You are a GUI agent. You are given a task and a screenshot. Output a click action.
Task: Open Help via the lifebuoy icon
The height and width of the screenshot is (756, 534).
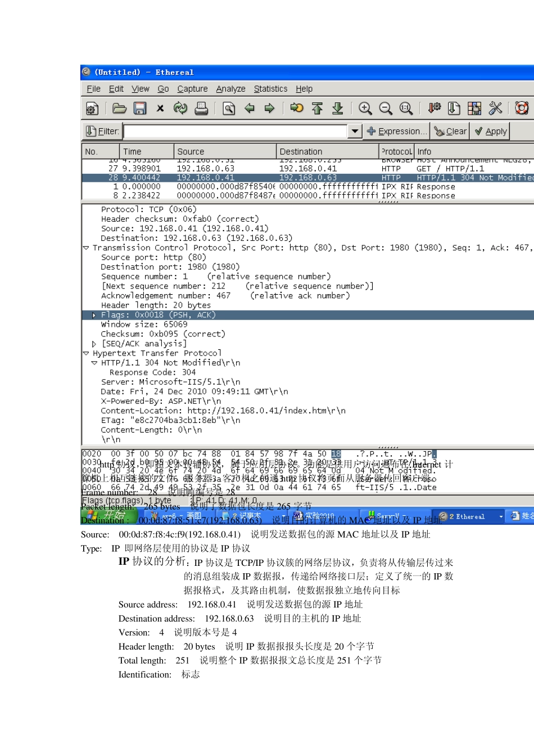click(522, 109)
